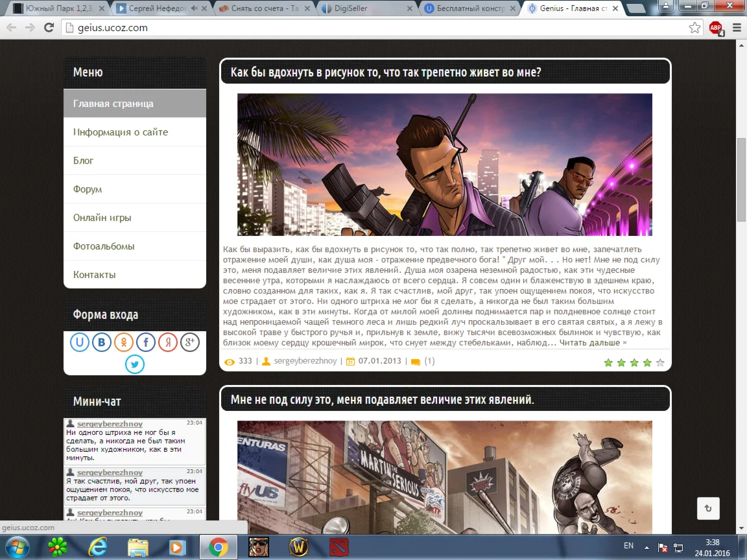
Task: Open the Dota 2 taskbar icon
Action: [338, 547]
